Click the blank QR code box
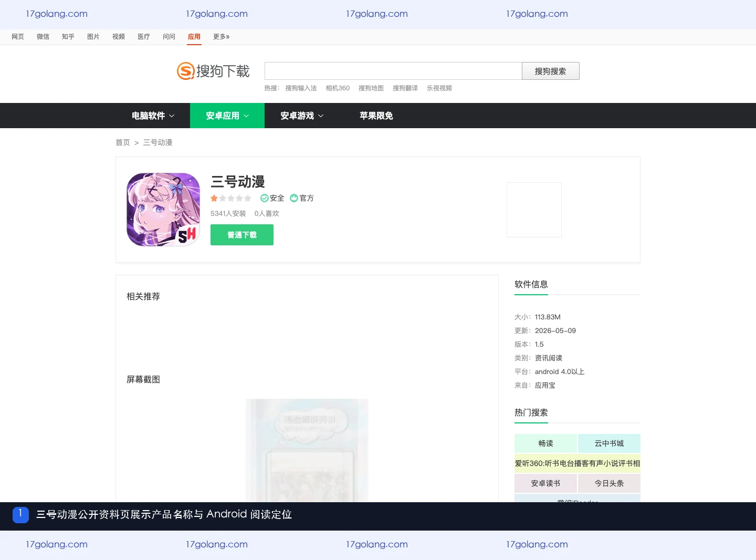The height and width of the screenshot is (560, 756). tap(534, 210)
